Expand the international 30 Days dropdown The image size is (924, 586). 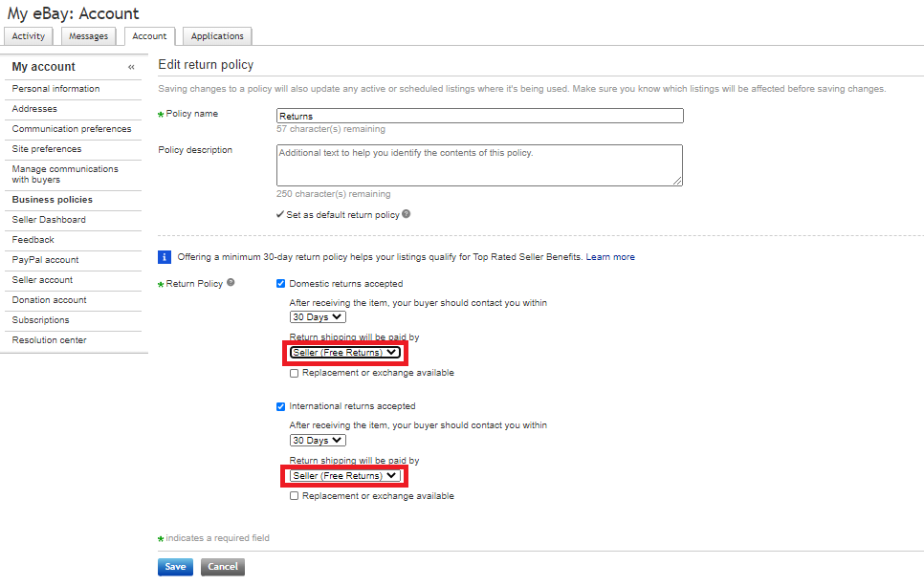click(x=318, y=441)
